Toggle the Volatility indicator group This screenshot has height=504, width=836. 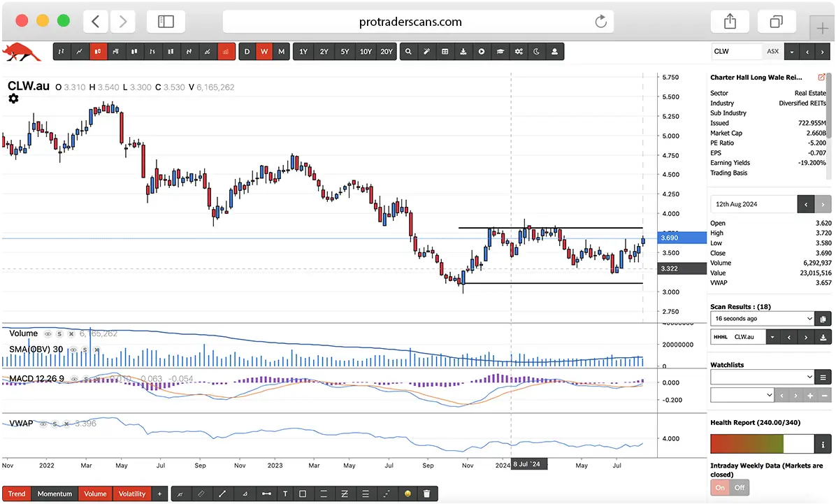[131, 494]
